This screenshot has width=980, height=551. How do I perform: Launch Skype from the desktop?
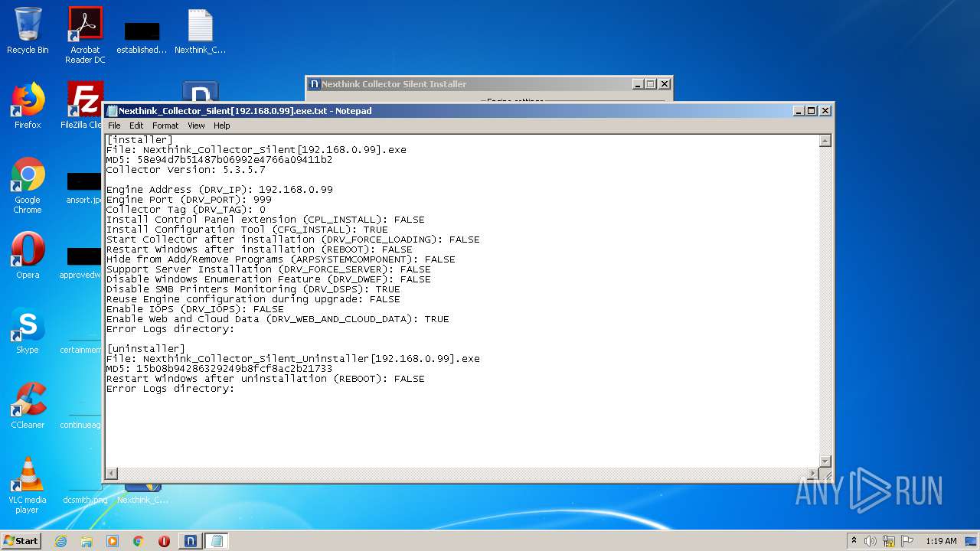[28, 330]
